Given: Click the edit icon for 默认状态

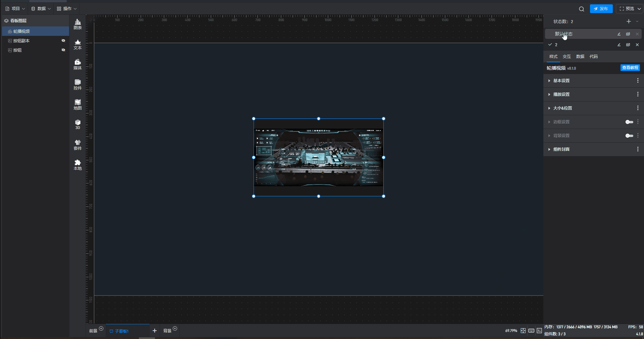Looking at the screenshot, I should pos(619,34).
